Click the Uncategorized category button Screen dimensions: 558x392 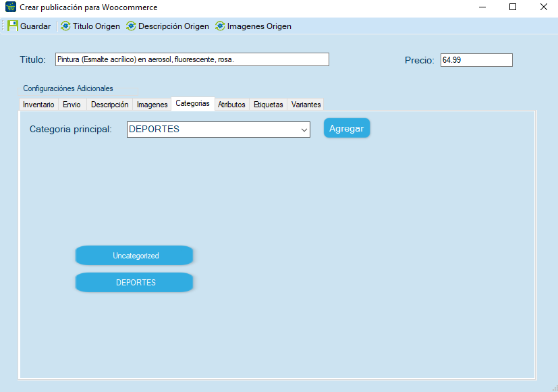point(134,256)
